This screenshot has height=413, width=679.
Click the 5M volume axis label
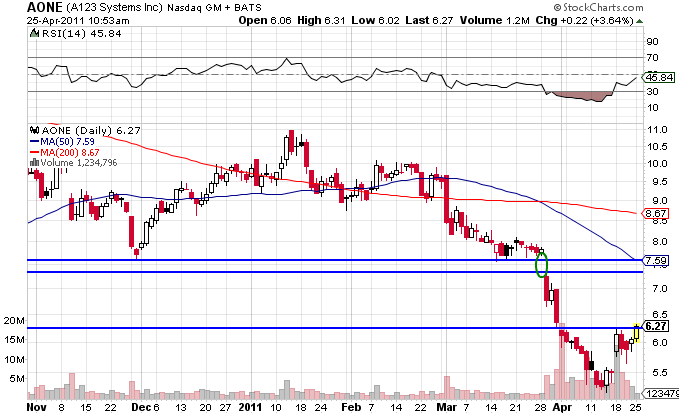[17, 379]
